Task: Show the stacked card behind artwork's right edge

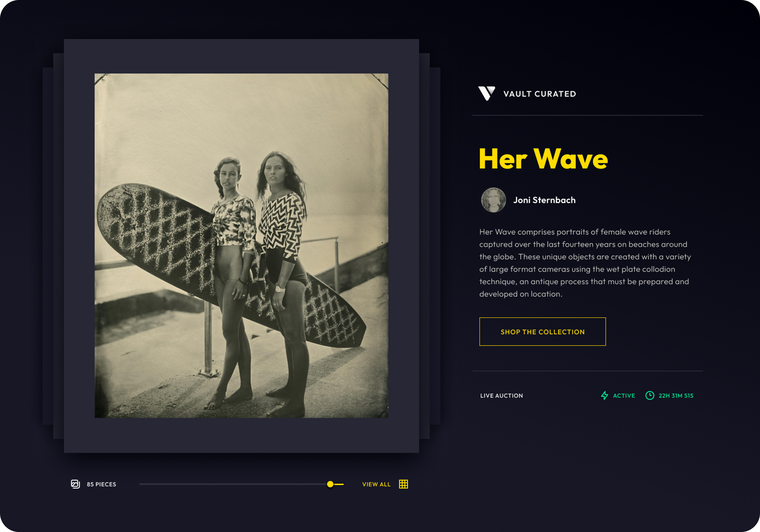Action: [x=424, y=245]
